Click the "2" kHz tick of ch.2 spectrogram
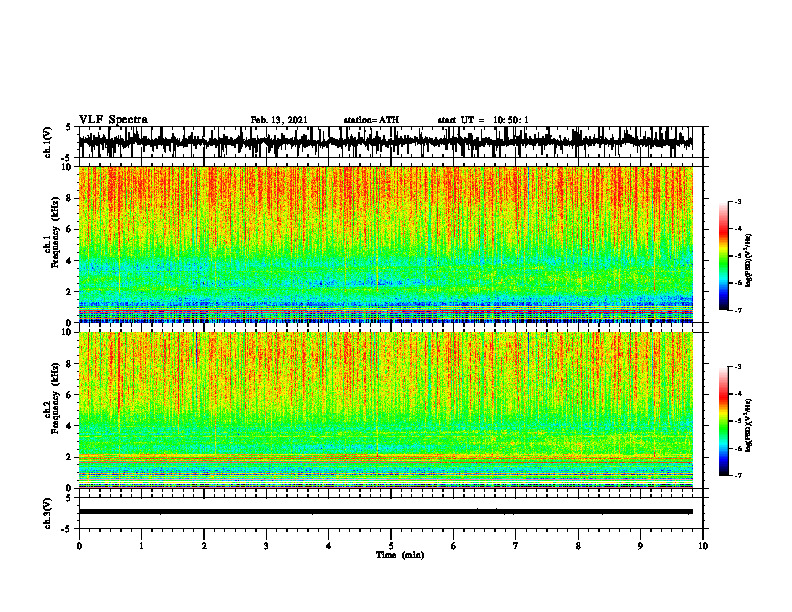The image size is (792, 612). click(69, 457)
